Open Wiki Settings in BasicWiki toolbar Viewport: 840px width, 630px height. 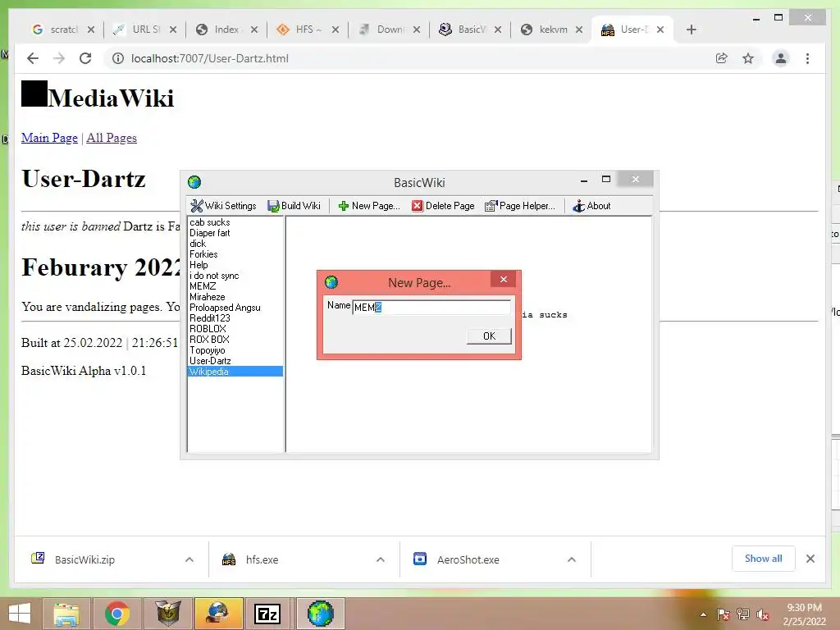coord(223,206)
